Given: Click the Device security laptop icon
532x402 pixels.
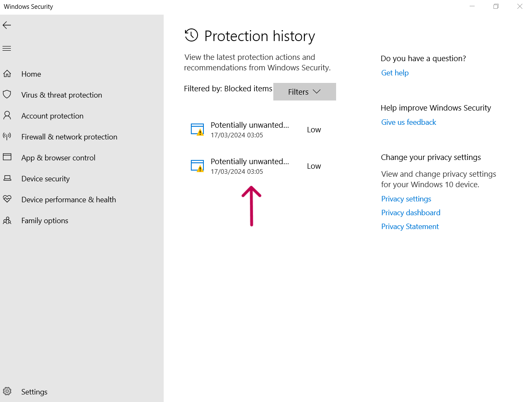Looking at the screenshot, I should pos(7,178).
